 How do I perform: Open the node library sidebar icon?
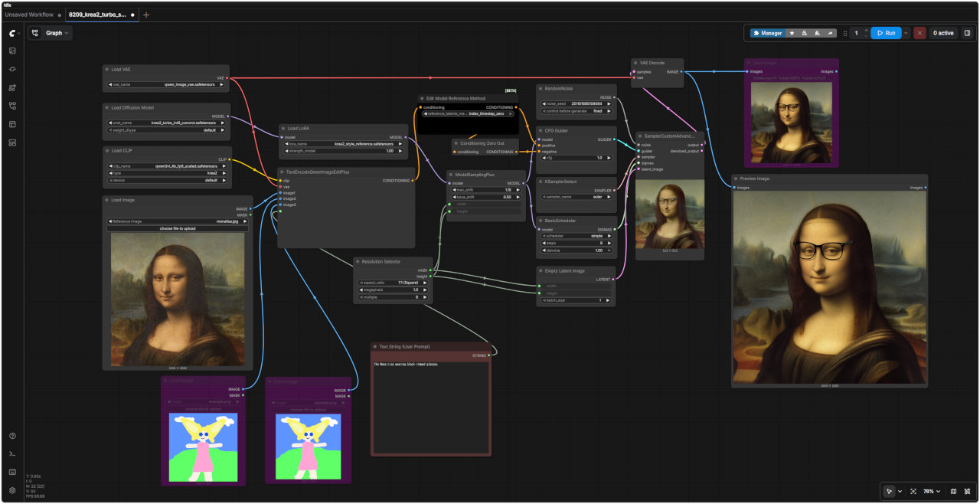pos(12,69)
